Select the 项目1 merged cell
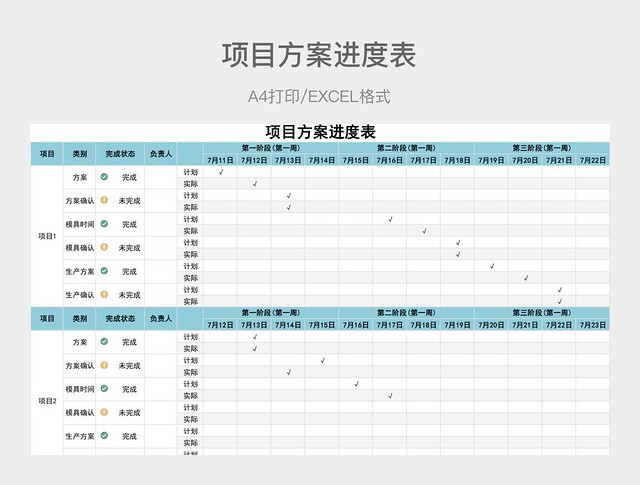Screen dimensions: 640x485 pyautogui.click(x=47, y=236)
